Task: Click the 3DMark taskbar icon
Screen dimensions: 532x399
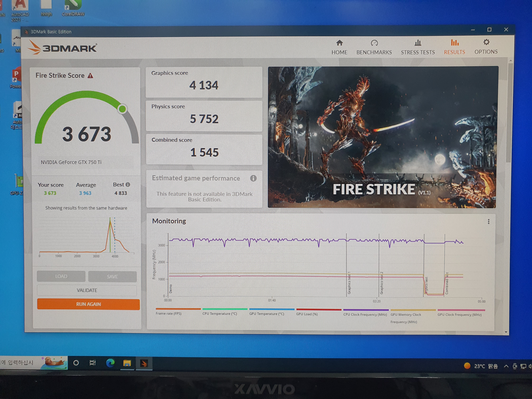Action: [x=144, y=363]
